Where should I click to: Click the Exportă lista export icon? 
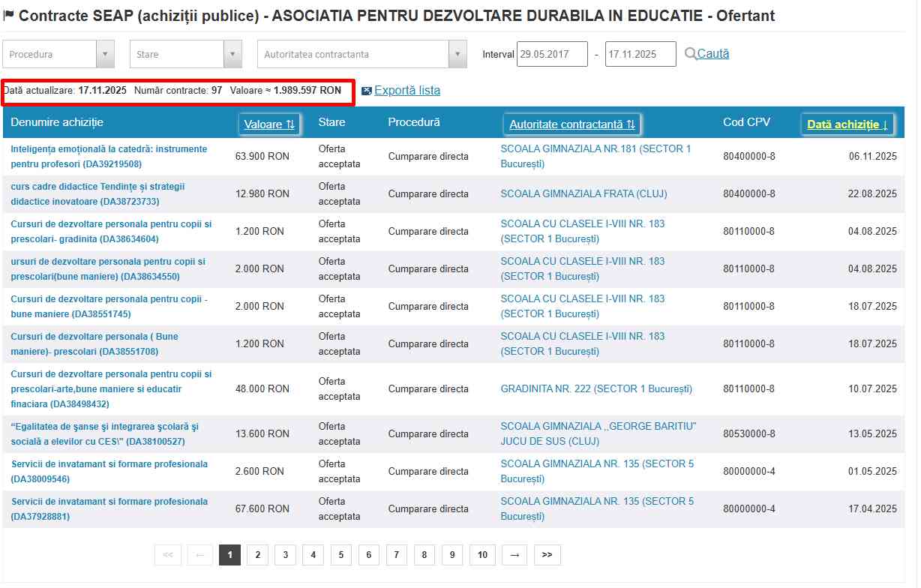[x=367, y=91]
